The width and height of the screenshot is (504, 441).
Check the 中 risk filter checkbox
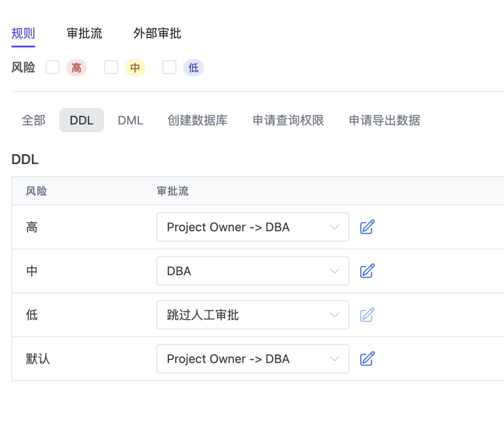coord(111,67)
